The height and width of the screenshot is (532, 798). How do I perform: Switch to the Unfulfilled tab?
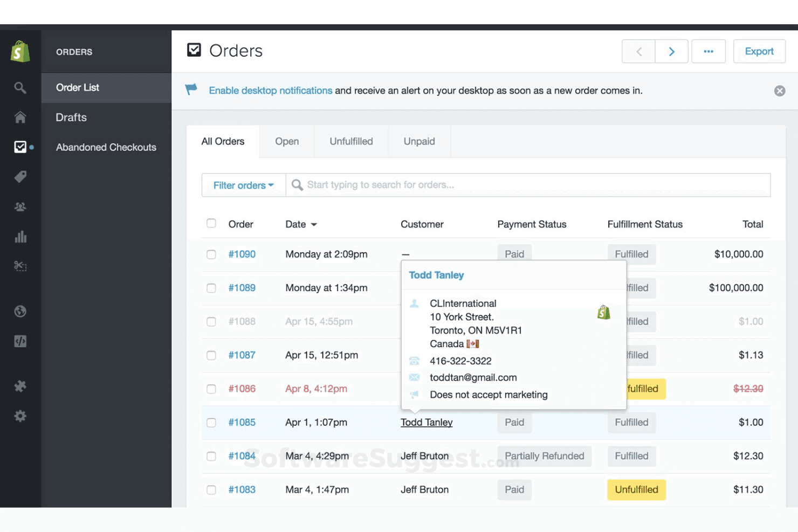[351, 141]
